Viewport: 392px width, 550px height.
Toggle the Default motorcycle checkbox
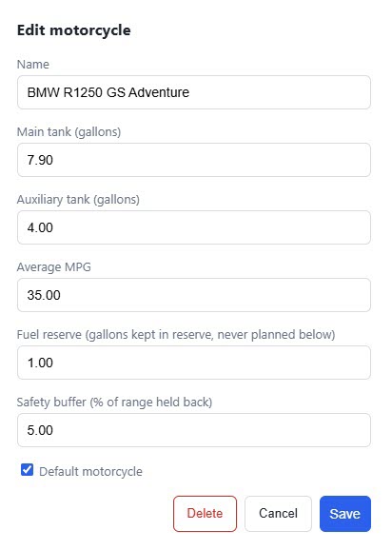(27, 470)
